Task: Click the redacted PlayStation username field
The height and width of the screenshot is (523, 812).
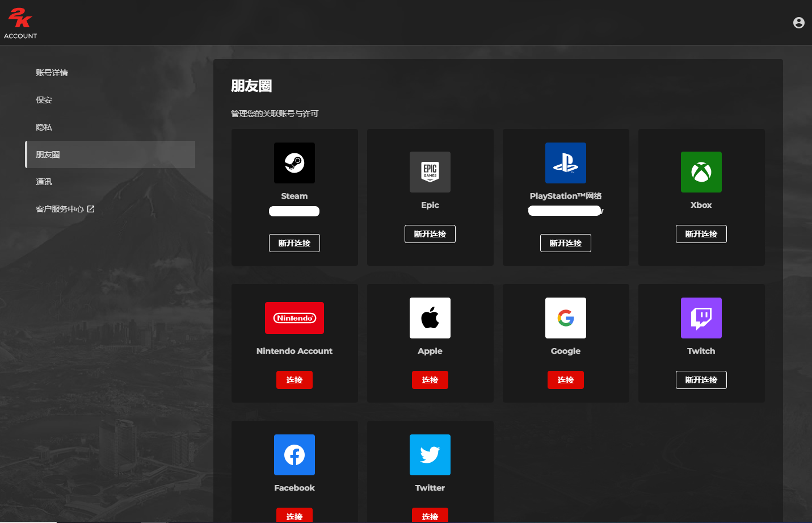Action: point(566,211)
